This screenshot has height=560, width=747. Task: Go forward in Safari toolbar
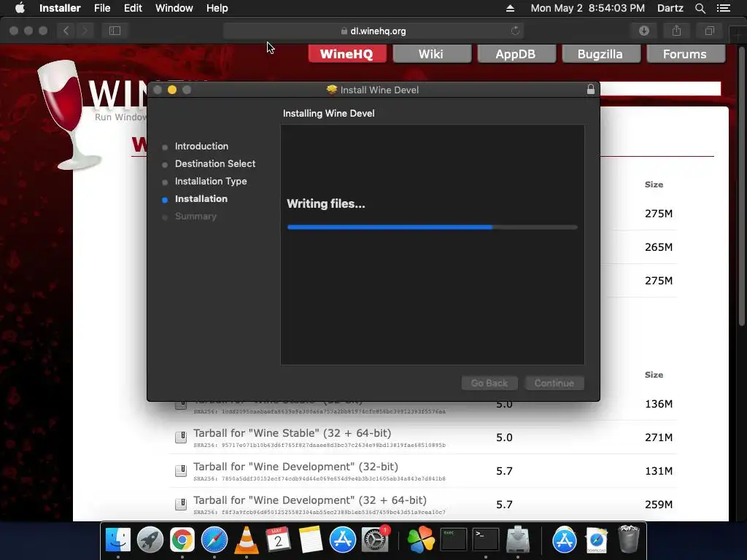coord(85,31)
